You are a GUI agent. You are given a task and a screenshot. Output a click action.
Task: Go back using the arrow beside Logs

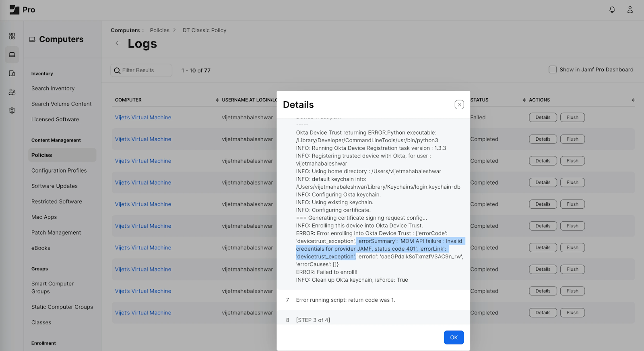coord(118,43)
